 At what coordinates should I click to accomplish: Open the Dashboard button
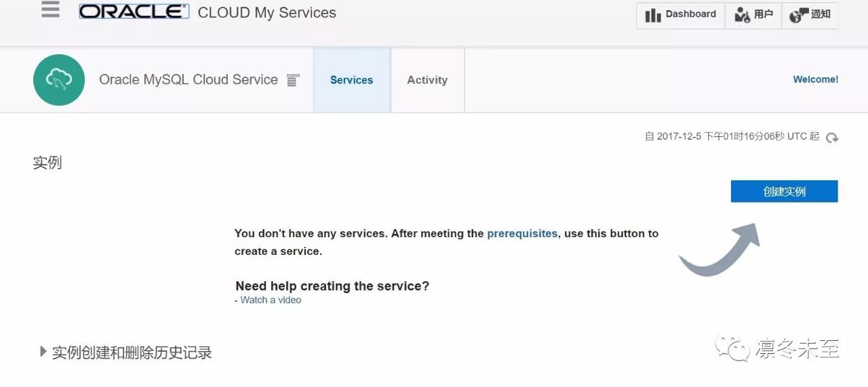coord(680,15)
